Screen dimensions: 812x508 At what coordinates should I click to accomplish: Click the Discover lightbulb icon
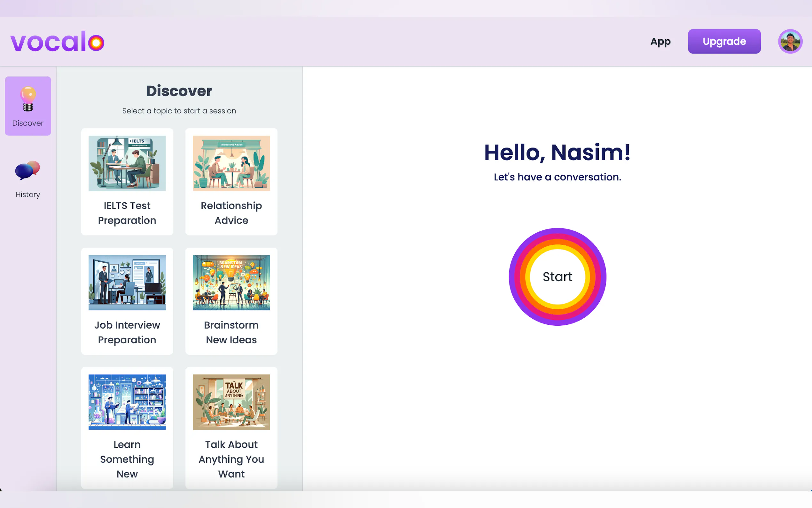tap(28, 99)
